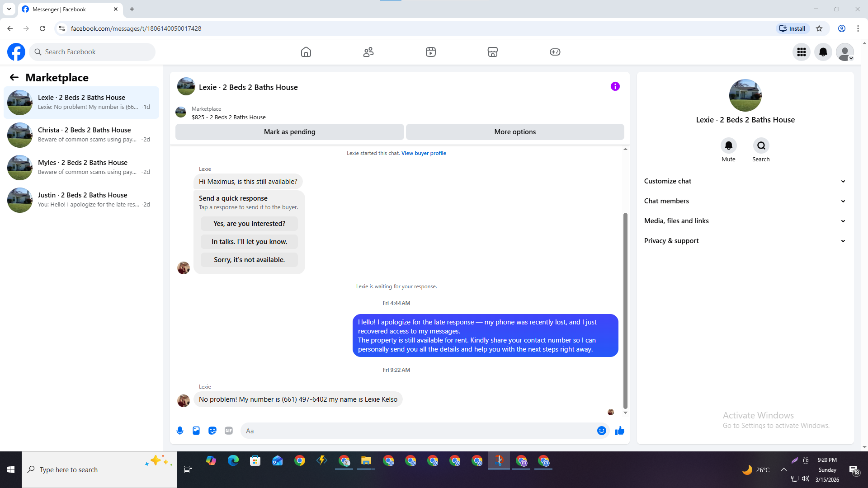Open conversation info purple icon
This screenshot has height=488, width=868.
pyautogui.click(x=615, y=86)
